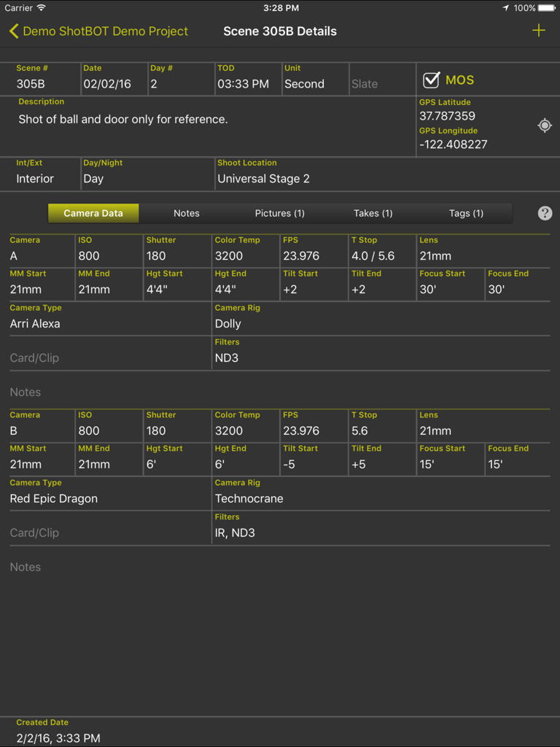
Task: Open help via the question mark icon
Action: click(x=544, y=213)
